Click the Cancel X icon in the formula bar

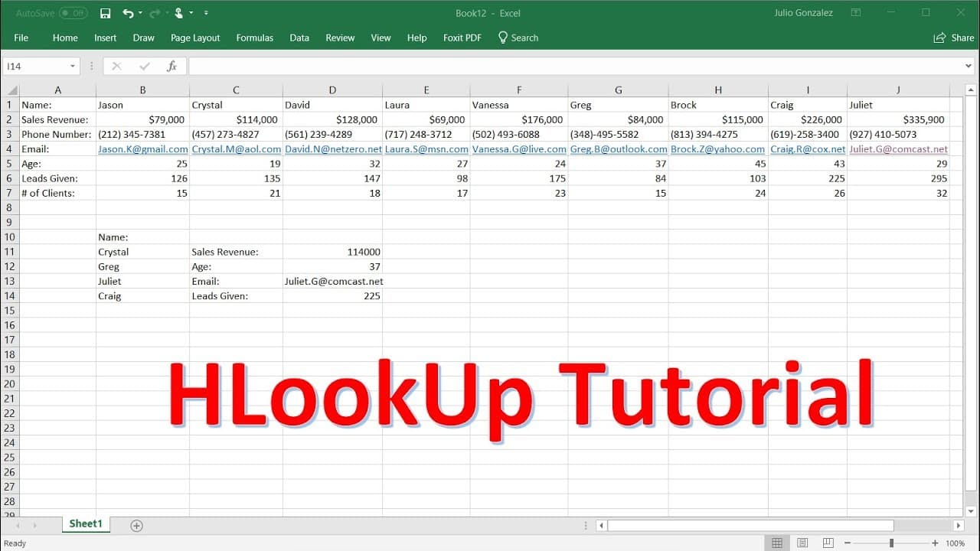tap(116, 67)
